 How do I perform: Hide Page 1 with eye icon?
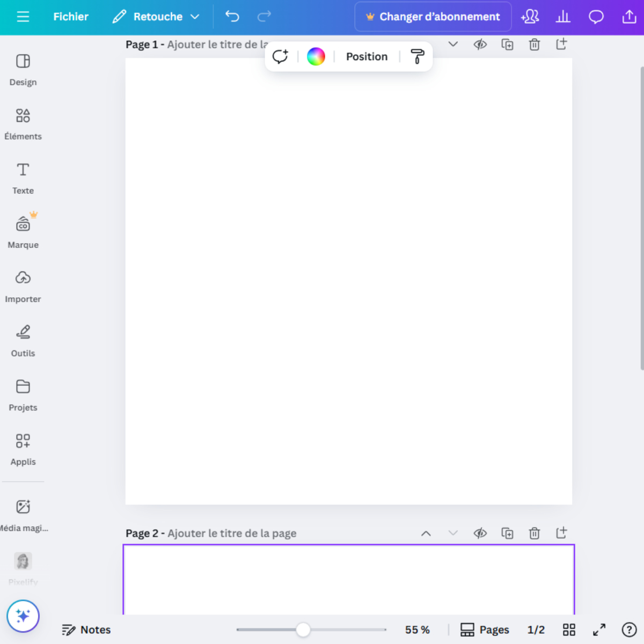pyautogui.click(x=480, y=44)
